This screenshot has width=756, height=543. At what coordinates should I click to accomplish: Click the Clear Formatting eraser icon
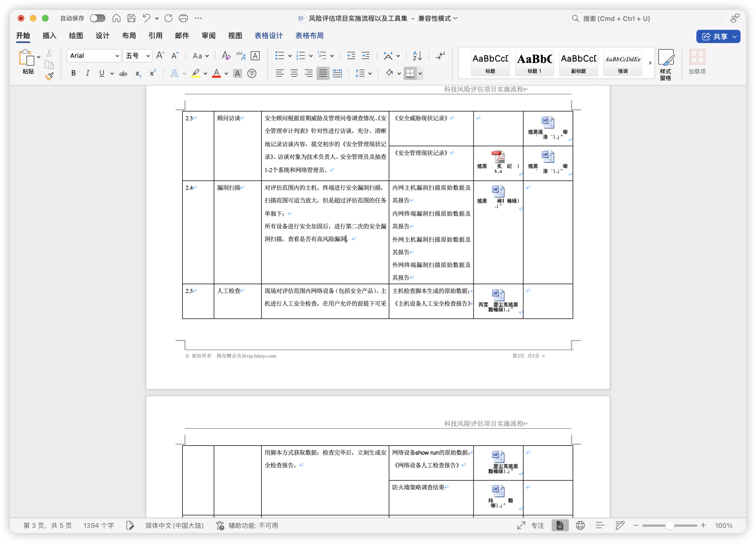(226, 56)
